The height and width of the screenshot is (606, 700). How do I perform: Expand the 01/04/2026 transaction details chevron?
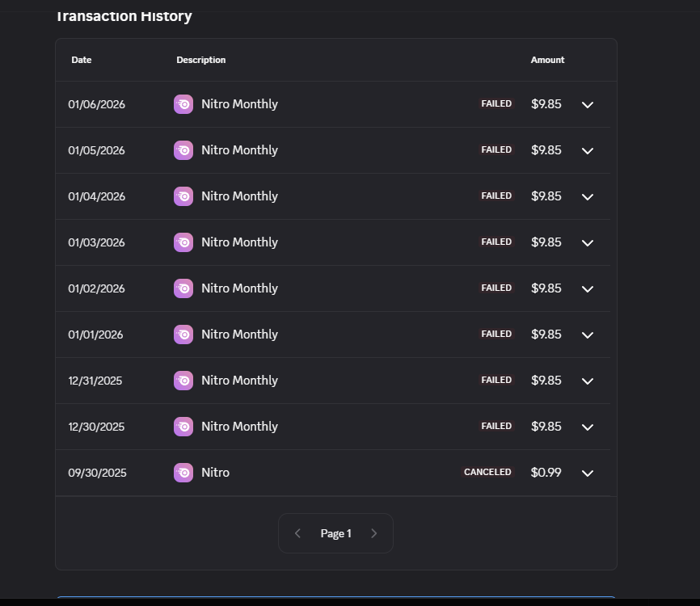click(588, 197)
